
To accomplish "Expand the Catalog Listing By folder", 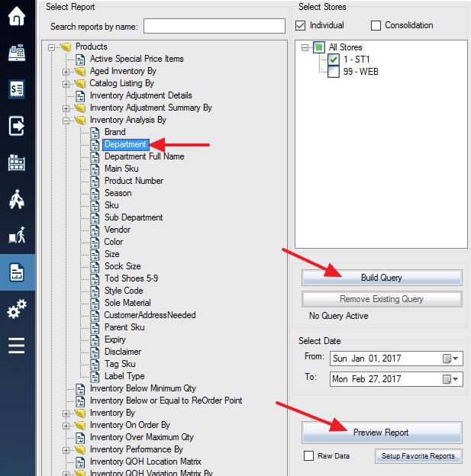I will tap(66, 84).
